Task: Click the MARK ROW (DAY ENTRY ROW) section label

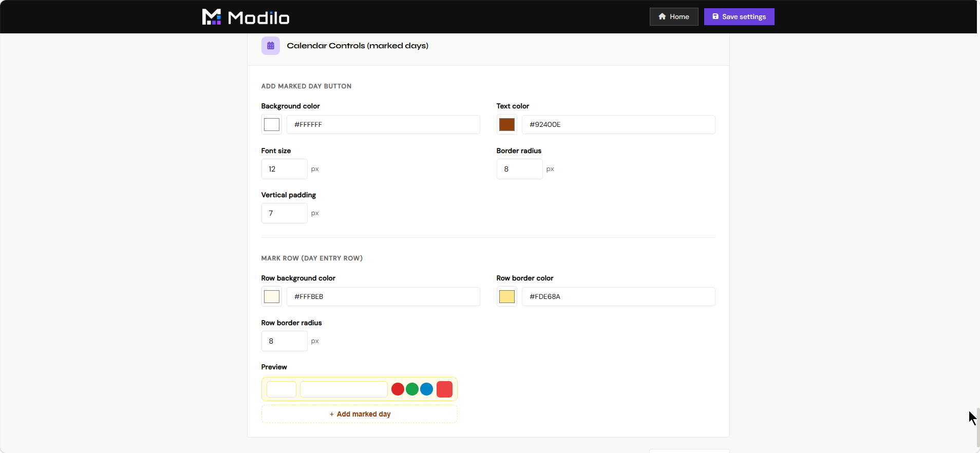Action: pos(312,258)
